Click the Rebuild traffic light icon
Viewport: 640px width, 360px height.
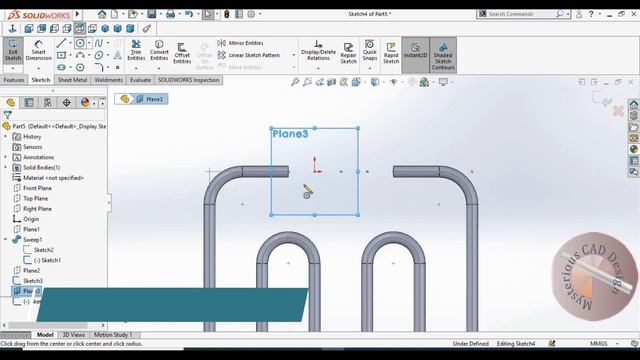[x=227, y=14]
